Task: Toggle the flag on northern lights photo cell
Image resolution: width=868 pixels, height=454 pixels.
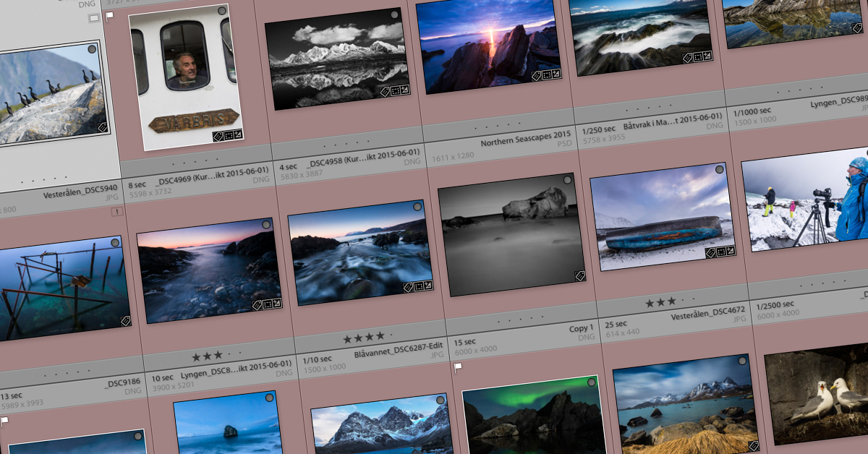Action: click(x=457, y=367)
